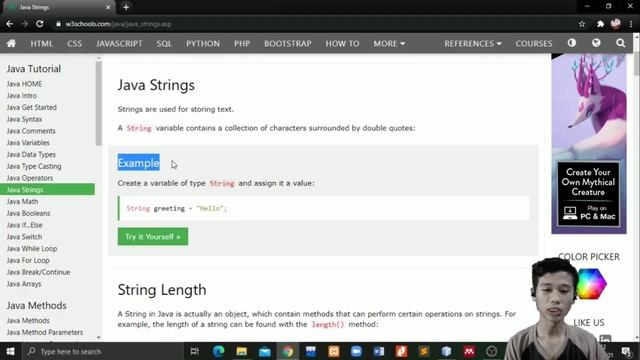The height and width of the screenshot is (360, 640).
Task: Click Try it Yourself button
Action: click(153, 236)
